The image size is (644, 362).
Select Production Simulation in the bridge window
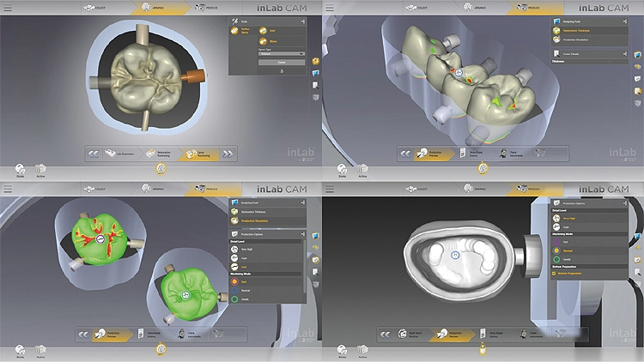tap(589, 39)
